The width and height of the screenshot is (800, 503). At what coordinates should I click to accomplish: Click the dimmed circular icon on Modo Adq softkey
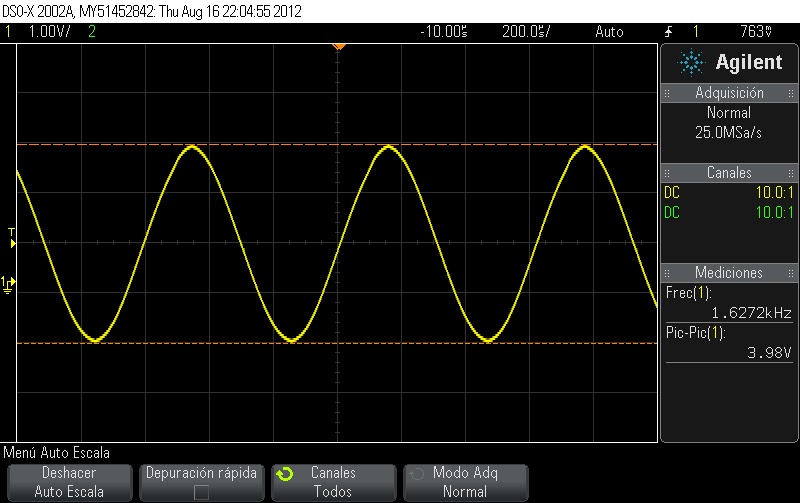click(x=416, y=474)
